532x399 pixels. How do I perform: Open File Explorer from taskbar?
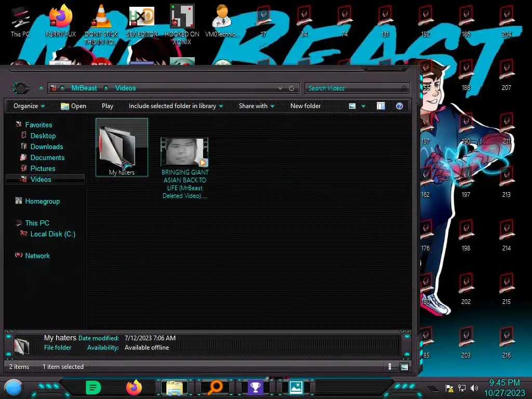(175, 388)
